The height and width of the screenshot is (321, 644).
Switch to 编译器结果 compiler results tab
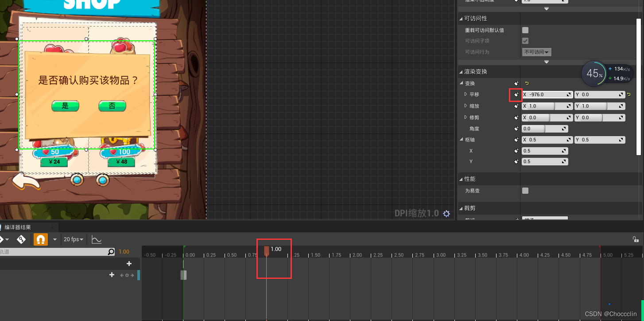click(18, 227)
